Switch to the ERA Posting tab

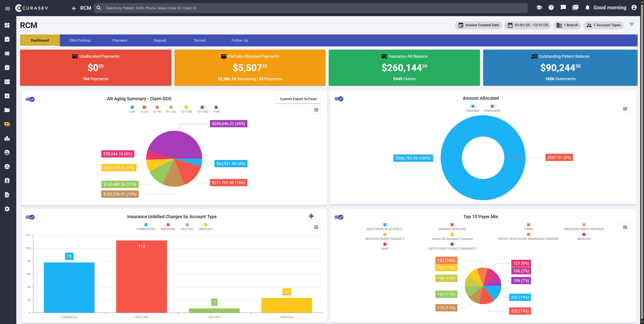pyautogui.click(x=80, y=40)
